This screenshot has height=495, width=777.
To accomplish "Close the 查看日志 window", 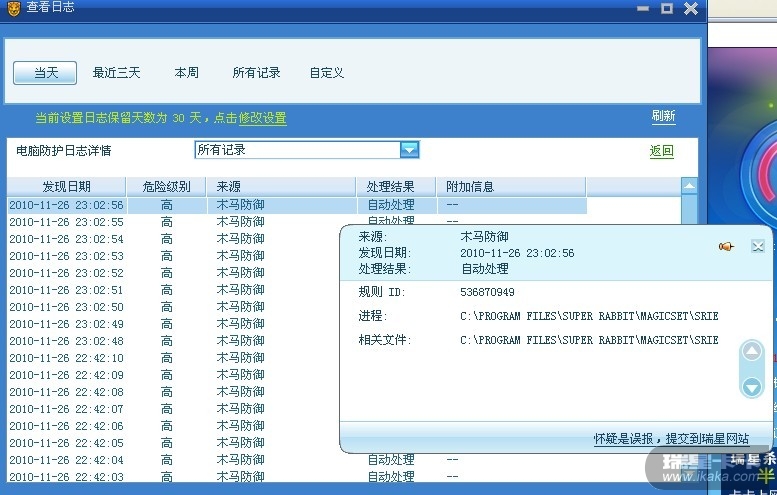I will point(691,8).
